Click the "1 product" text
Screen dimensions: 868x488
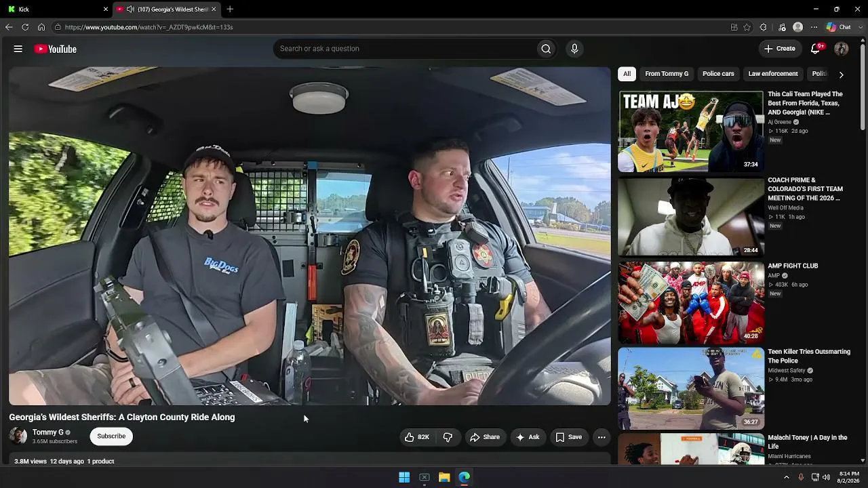click(x=100, y=462)
